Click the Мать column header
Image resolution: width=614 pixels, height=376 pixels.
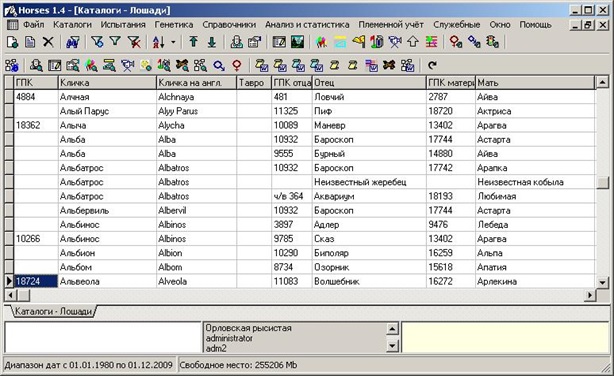pos(535,83)
